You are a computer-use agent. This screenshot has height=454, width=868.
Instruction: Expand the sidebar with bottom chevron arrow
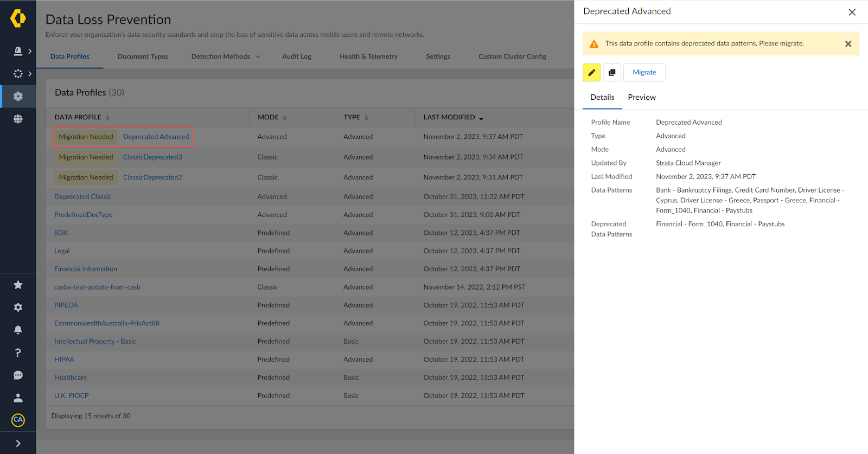tap(18, 443)
